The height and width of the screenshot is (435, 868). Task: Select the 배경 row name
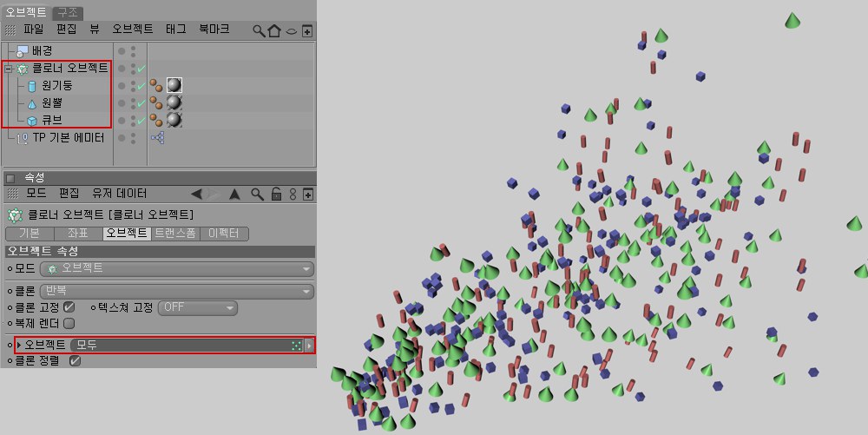click(42, 51)
